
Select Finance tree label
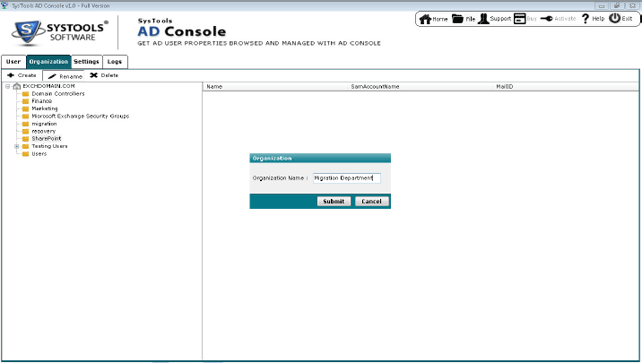pos(42,101)
